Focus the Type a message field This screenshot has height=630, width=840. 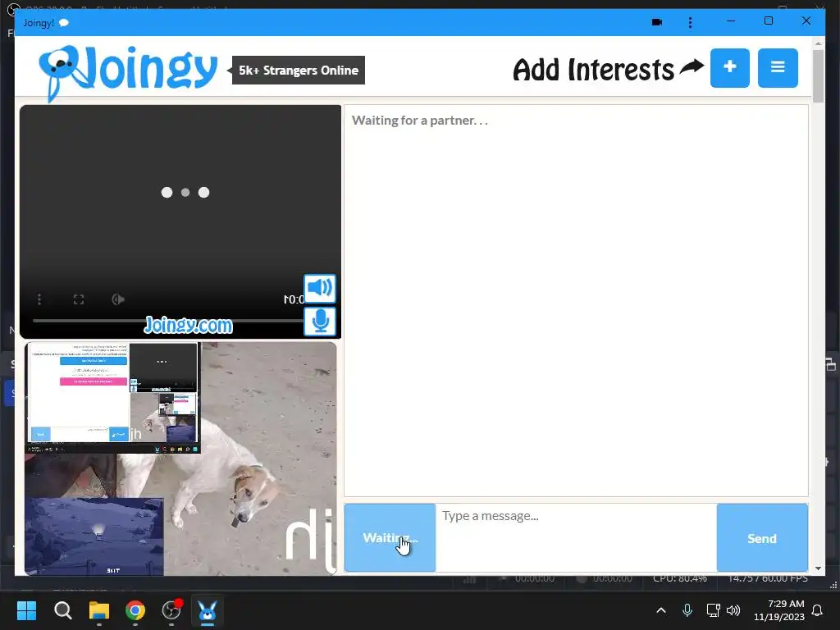(576, 537)
